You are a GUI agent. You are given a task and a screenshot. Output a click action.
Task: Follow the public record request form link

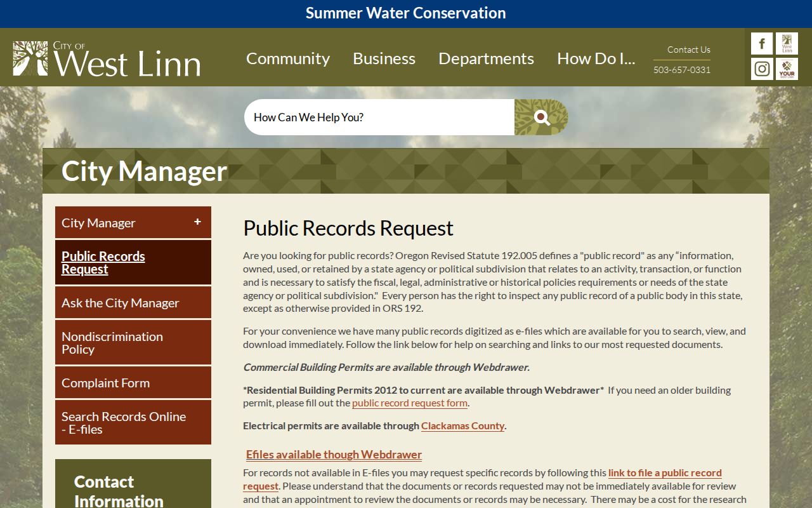click(x=410, y=403)
